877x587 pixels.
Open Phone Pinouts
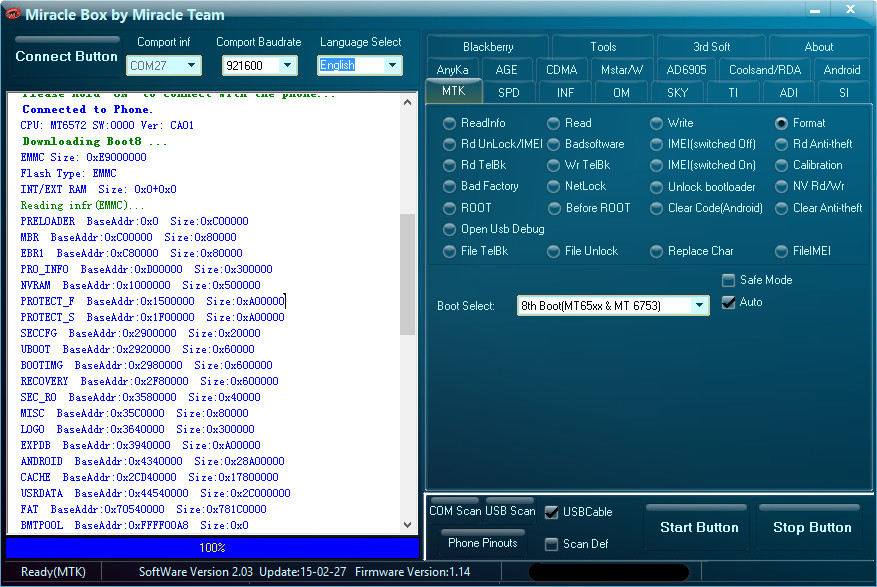click(483, 542)
